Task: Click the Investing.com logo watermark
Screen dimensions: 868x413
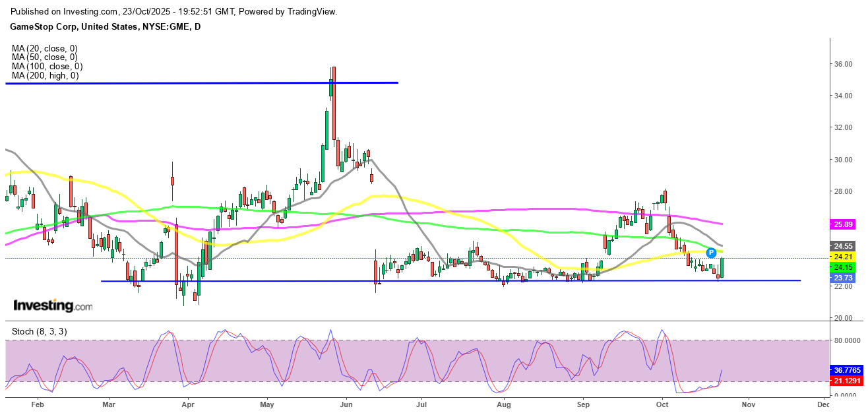Action: point(53,306)
